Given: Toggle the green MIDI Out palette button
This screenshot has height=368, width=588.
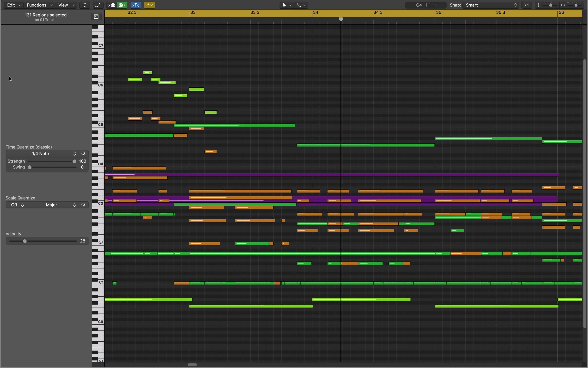Looking at the screenshot, I should pos(122,5).
